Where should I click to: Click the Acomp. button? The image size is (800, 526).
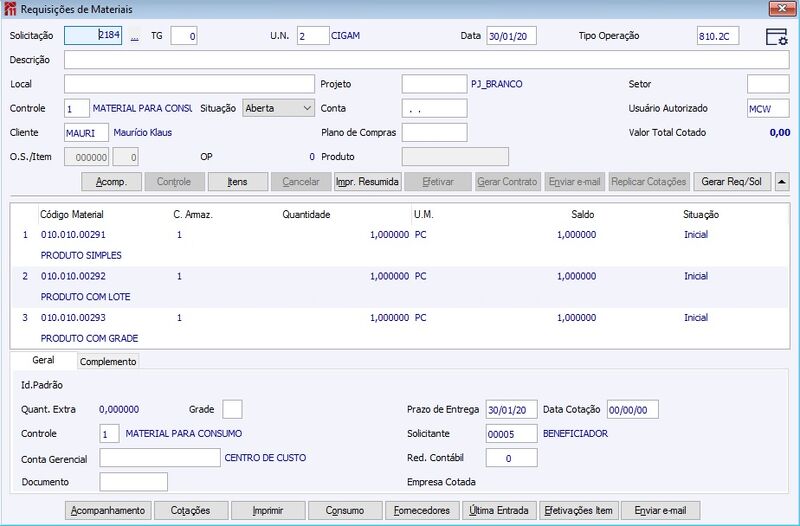click(x=111, y=182)
